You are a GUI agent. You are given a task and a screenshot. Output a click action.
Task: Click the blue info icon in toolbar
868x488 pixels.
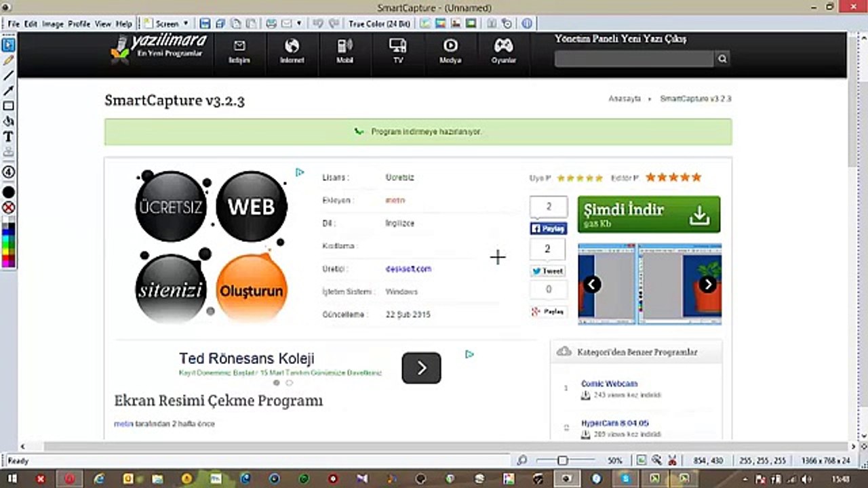pyautogui.click(x=527, y=24)
